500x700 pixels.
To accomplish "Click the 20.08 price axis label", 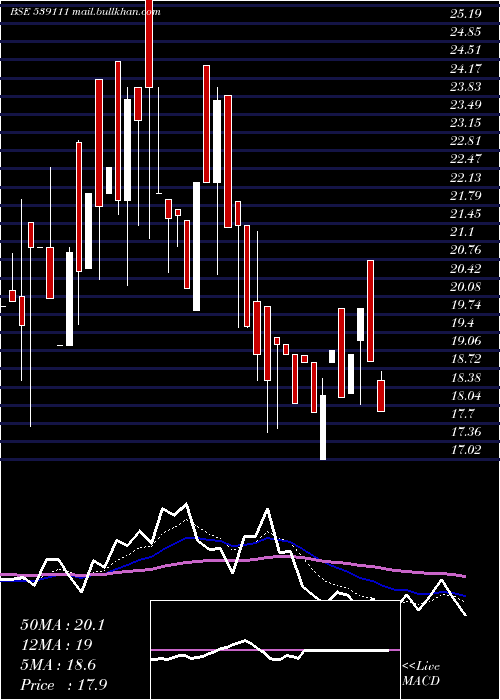I will point(466,287).
